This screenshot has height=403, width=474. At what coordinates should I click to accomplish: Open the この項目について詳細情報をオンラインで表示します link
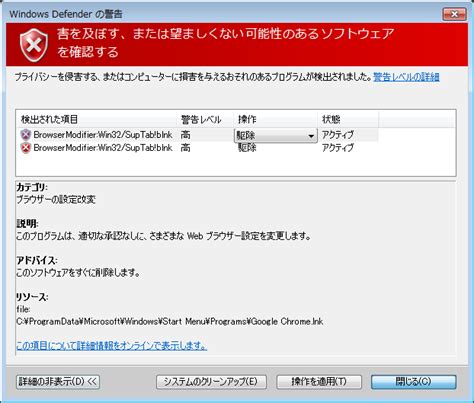tap(112, 346)
